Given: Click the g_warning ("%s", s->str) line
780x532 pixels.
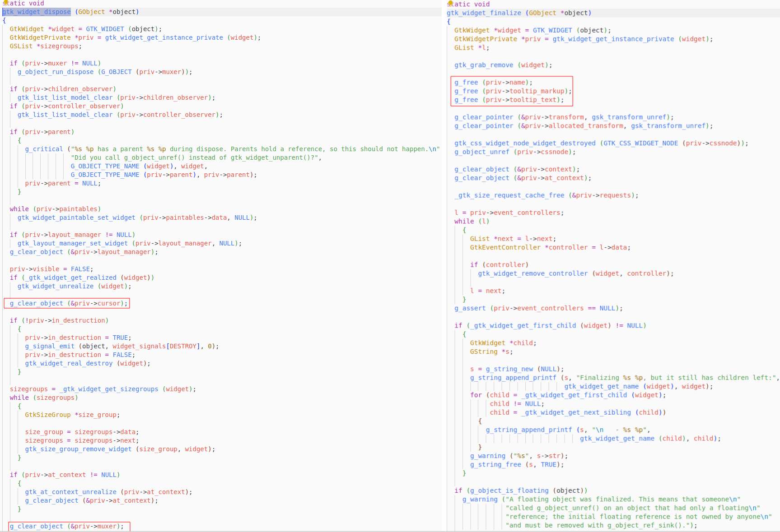Looking at the screenshot, I should coord(519,456).
